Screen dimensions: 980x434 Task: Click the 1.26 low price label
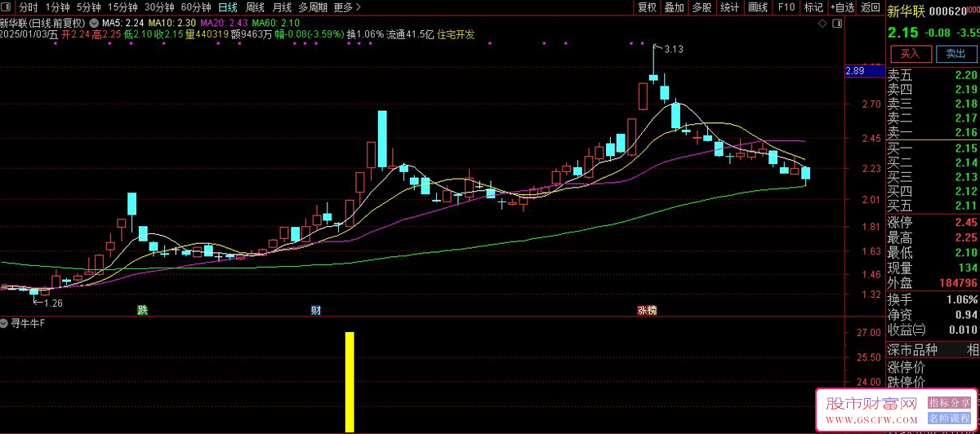pyautogui.click(x=53, y=303)
